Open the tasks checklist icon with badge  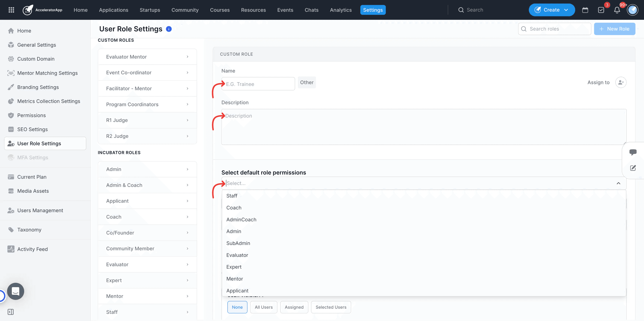601,10
